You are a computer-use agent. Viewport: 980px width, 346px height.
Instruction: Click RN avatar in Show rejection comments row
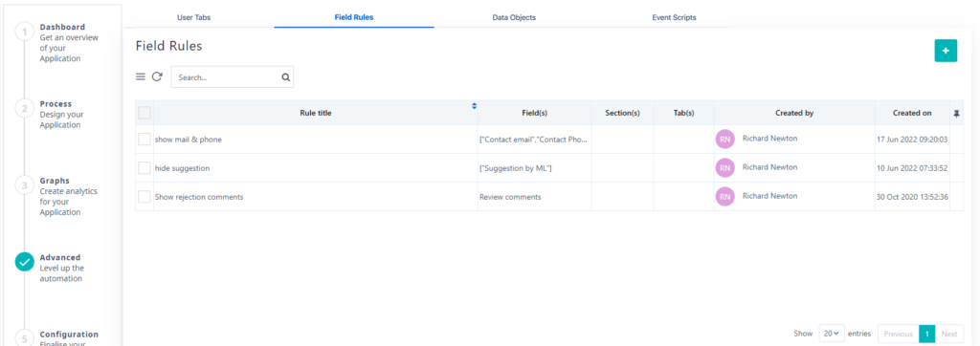tap(725, 196)
